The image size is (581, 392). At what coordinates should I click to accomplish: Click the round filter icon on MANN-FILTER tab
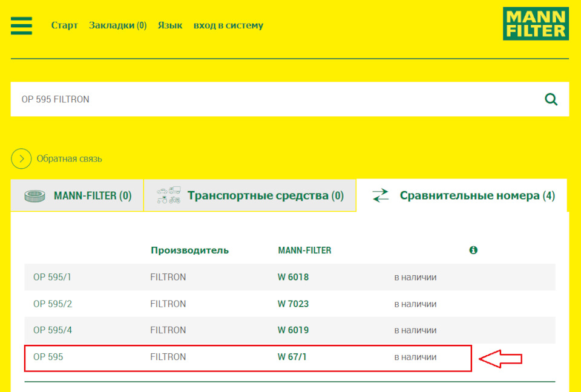pyautogui.click(x=33, y=195)
